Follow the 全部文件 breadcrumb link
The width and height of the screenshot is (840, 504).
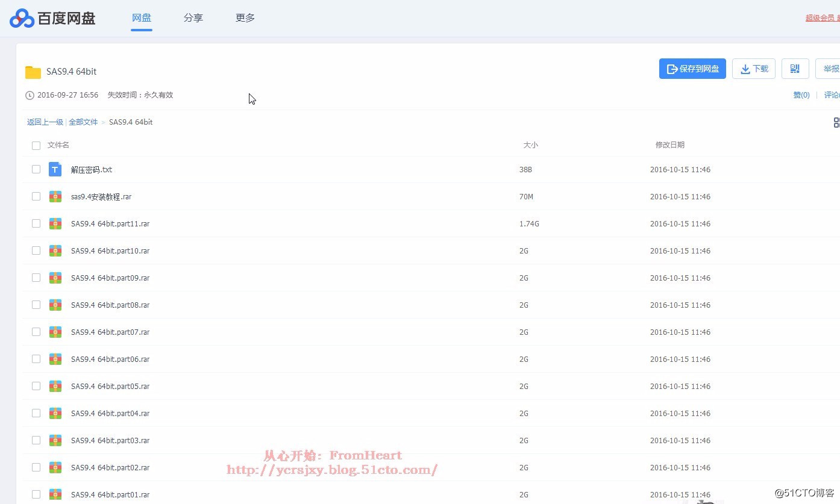(x=83, y=122)
